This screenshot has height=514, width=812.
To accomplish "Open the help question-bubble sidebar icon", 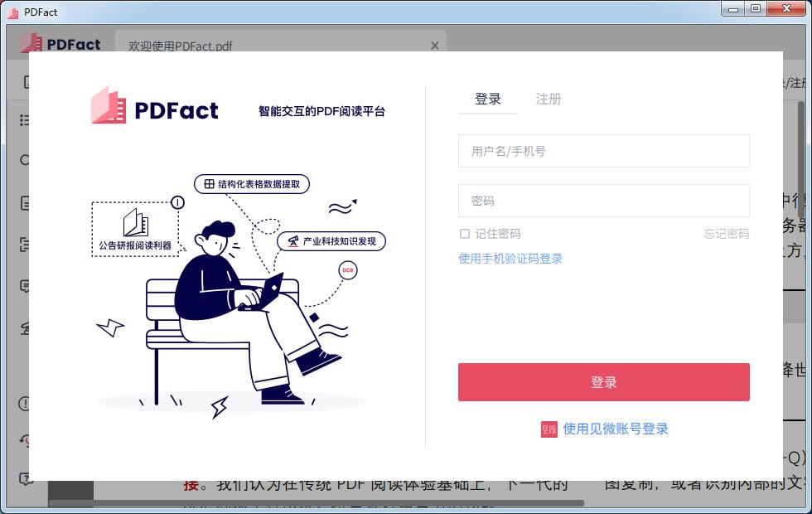I will (x=24, y=479).
